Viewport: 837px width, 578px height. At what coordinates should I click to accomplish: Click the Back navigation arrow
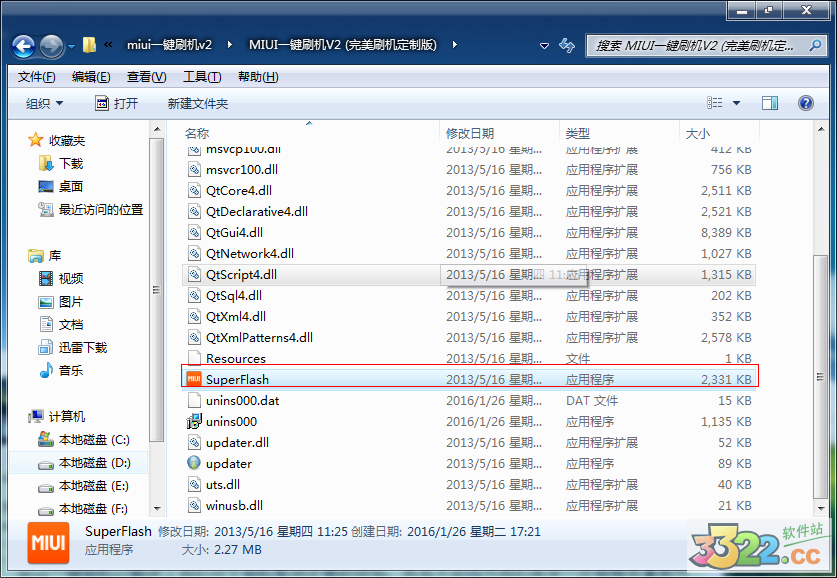(x=24, y=46)
